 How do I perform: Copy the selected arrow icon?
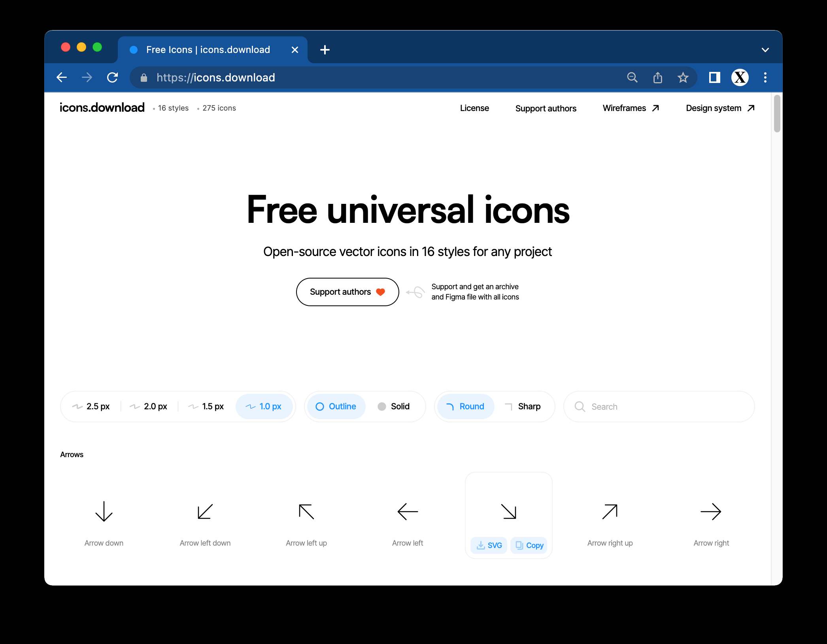[x=529, y=545]
